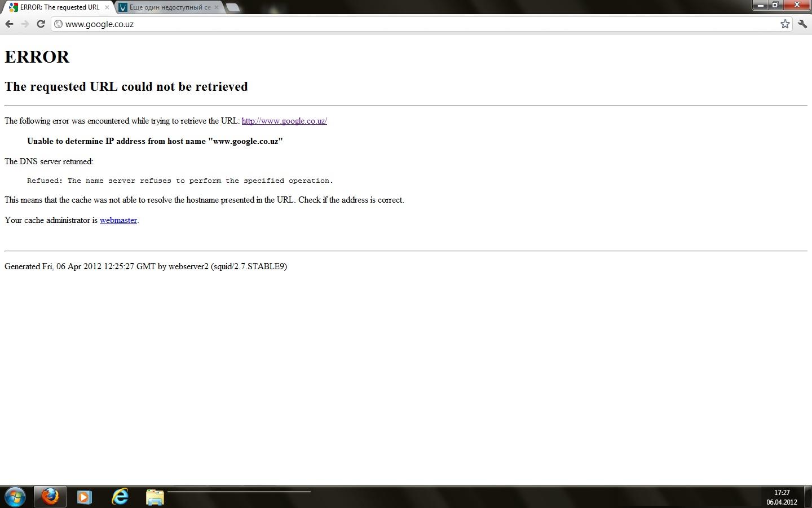Viewport: 812px width, 508px height.
Task: Go back with the browser back arrow
Action: (9, 24)
